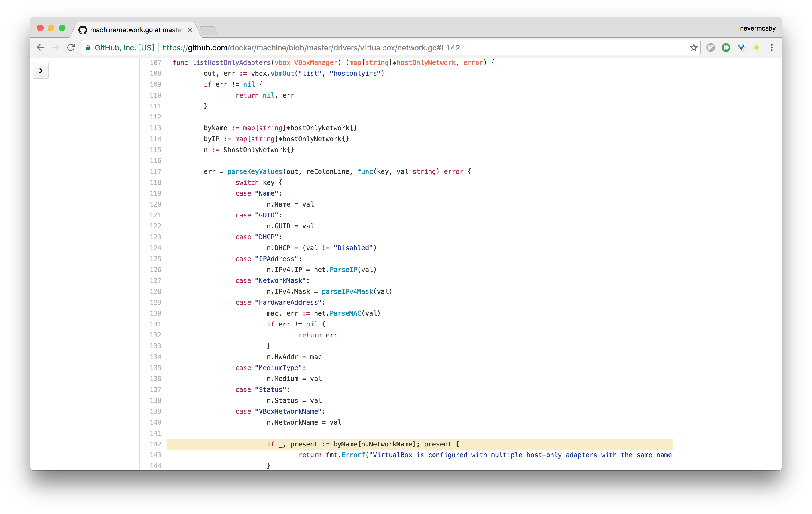Click the nevermosby profile button
This screenshot has height=514, width=812.
point(757,28)
